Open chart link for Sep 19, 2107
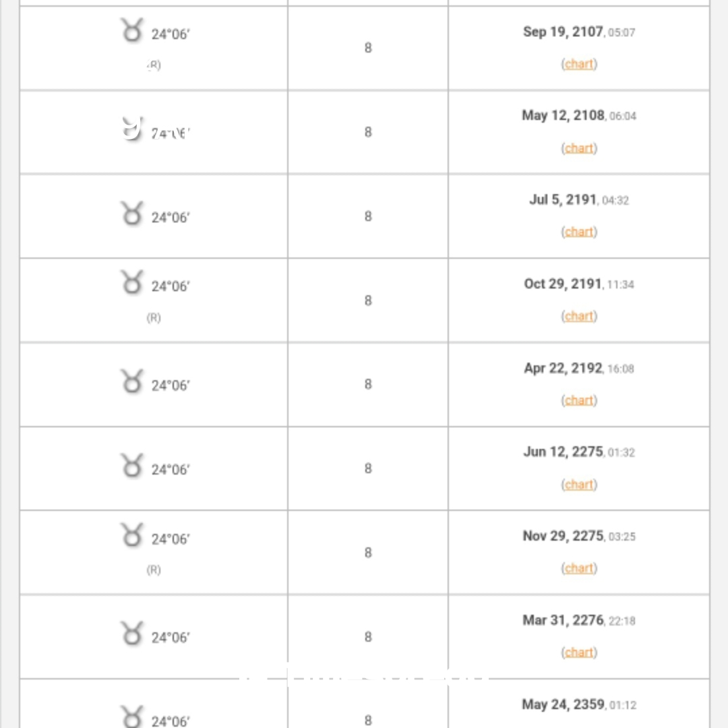Image resolution: width=728 pixels, height=728 pixels. [x=579, y=64]
